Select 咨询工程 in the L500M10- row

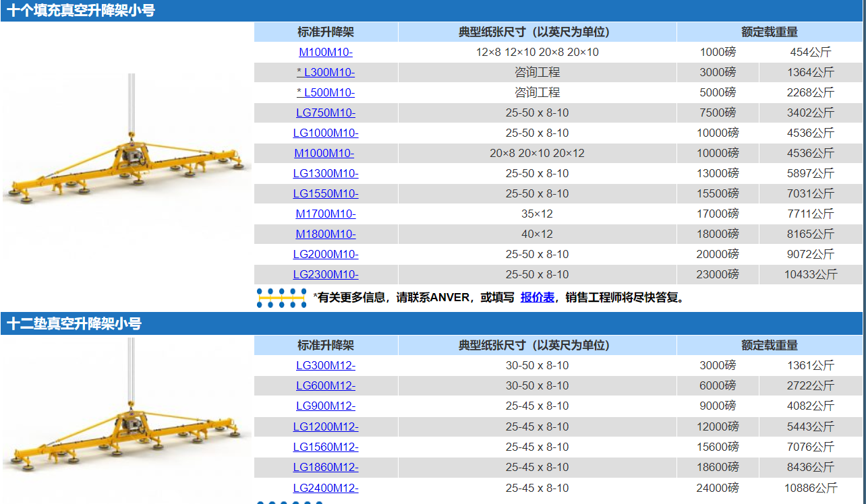(x=537, y=92)
